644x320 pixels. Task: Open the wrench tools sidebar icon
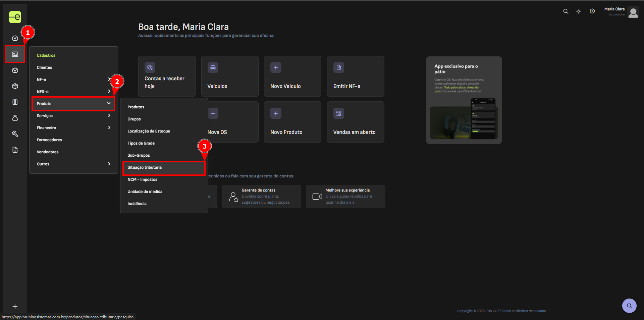[x=15, y=134]
